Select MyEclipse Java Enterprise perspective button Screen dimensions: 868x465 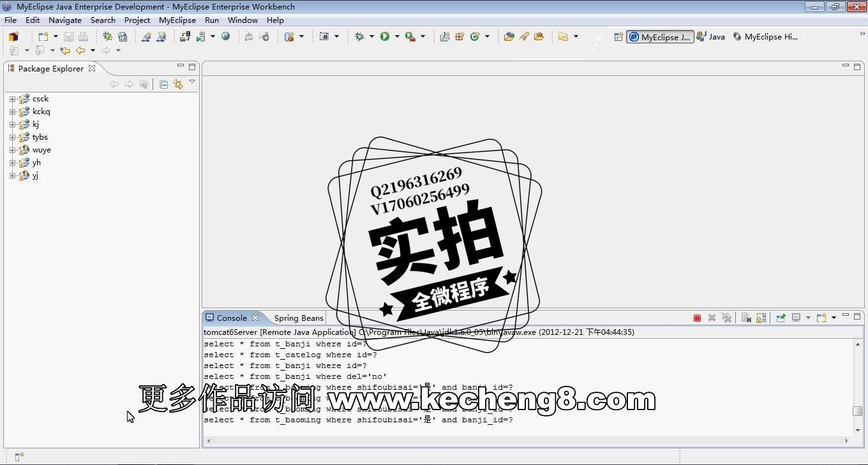[x=660, y=37]
